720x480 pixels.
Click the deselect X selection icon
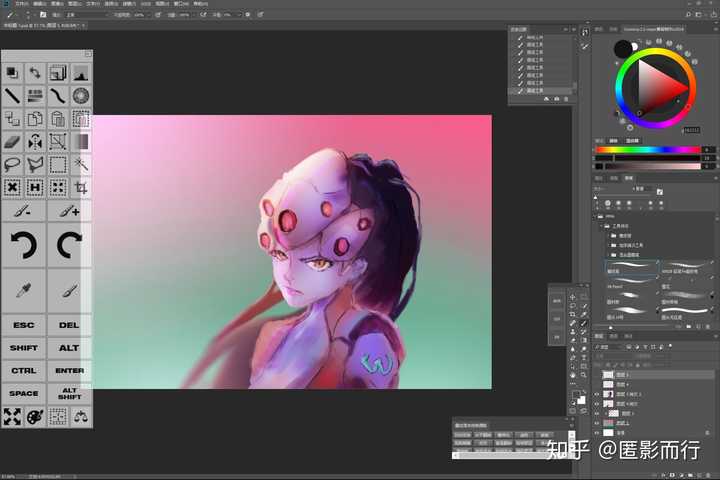[x=12, y=187]
